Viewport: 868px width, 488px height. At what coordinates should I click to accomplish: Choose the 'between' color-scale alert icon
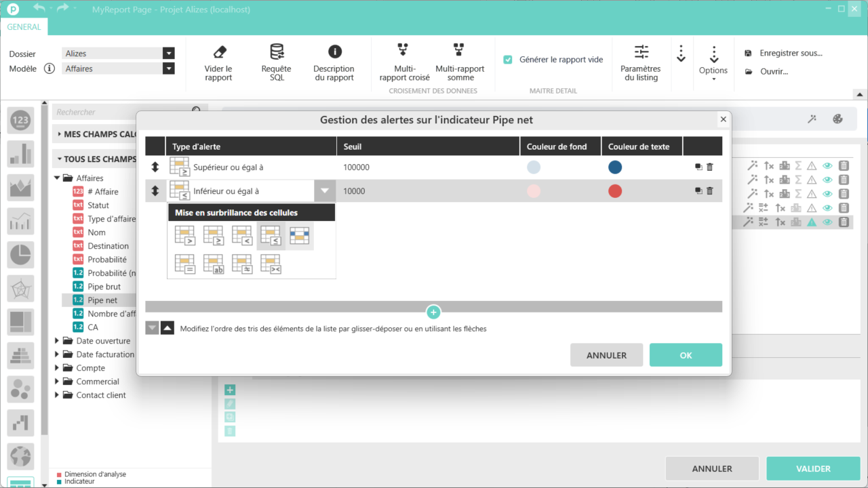click(x=299, y=235)
